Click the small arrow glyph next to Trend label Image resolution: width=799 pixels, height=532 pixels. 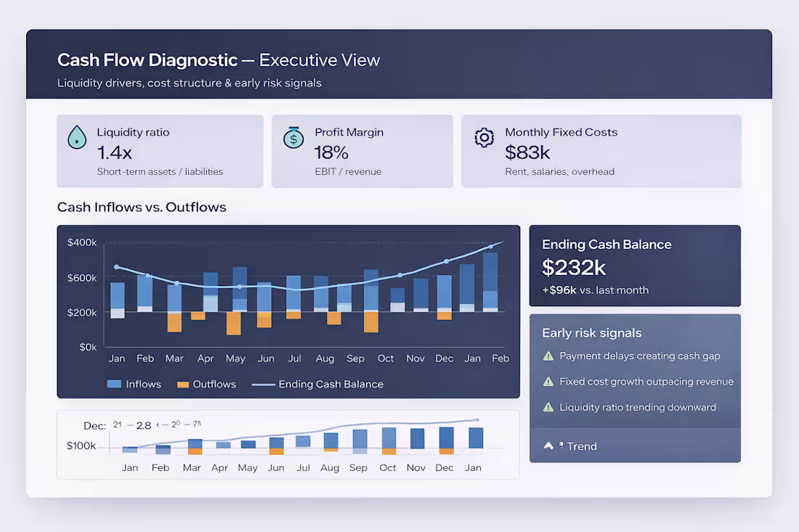click(560, 443)
